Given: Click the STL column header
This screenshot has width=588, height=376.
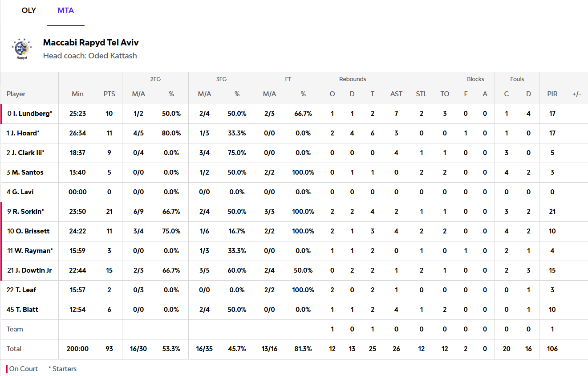Looking at the screenshot, I should coord(421,94).
